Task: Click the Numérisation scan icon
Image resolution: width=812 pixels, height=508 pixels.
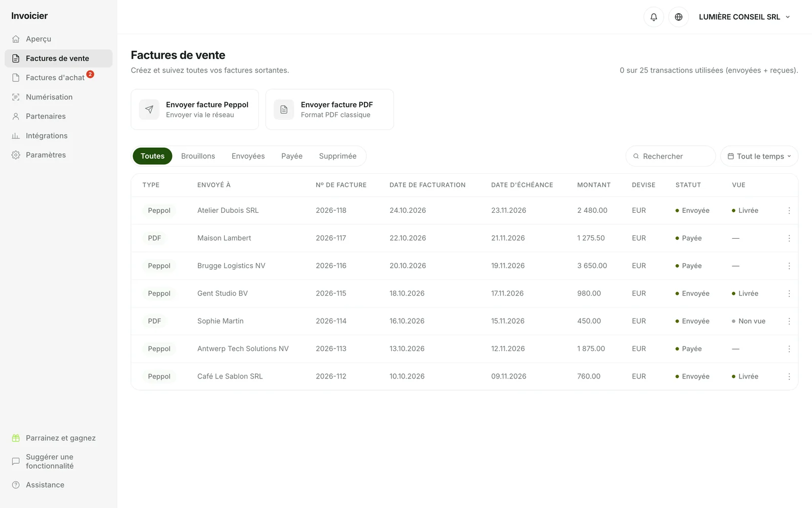Action: coord(16,97)
